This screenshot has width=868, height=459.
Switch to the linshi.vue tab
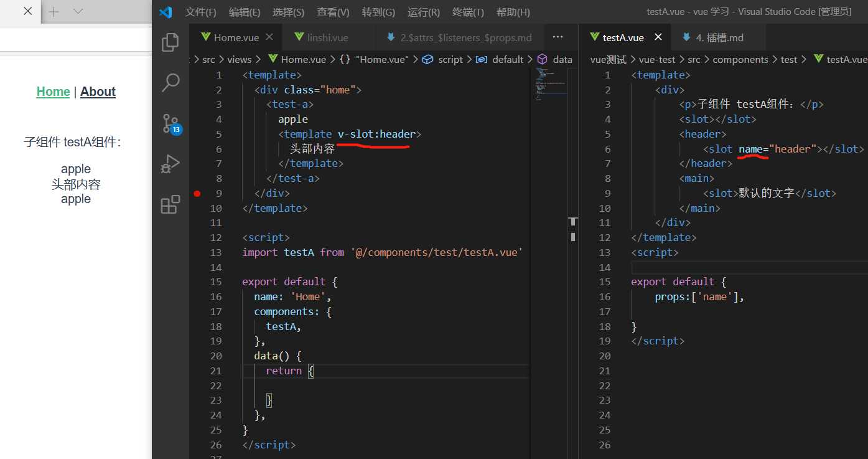(327, 37)
